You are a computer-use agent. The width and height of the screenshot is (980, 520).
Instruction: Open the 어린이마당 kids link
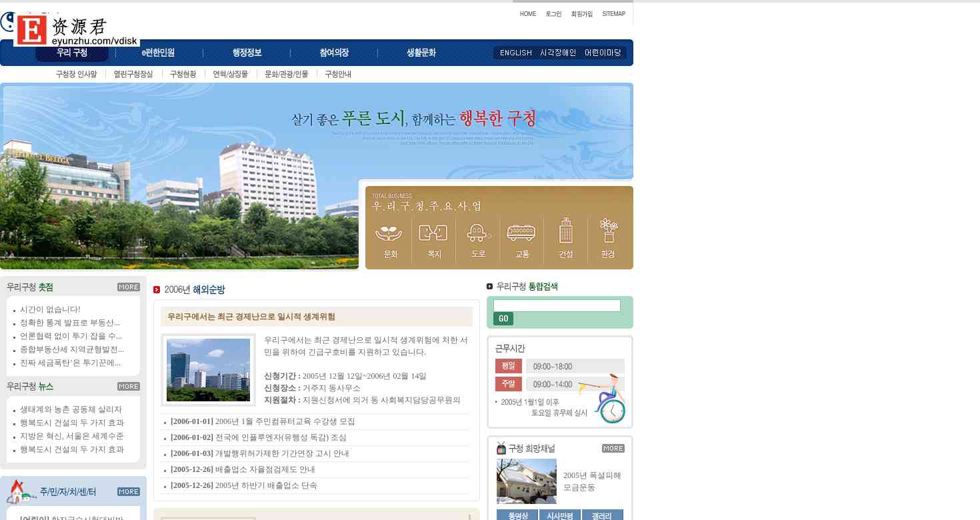[x=603, y=53]
